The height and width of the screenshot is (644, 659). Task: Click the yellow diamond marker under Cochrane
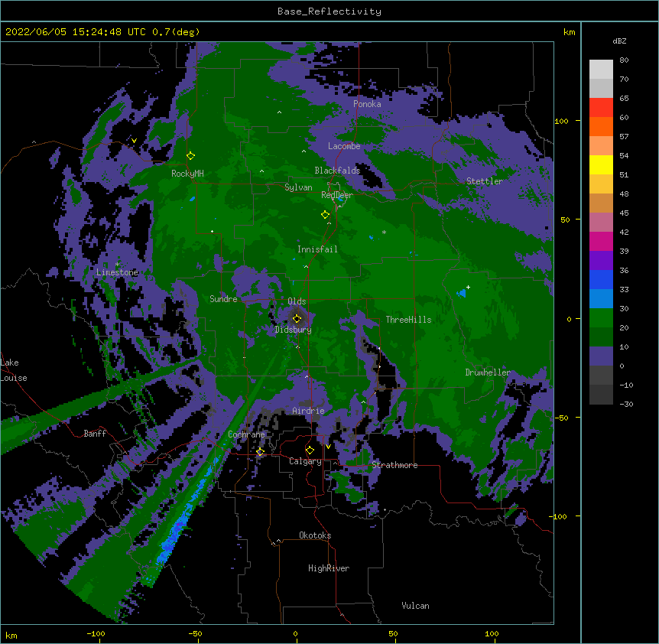pos(260,452)
